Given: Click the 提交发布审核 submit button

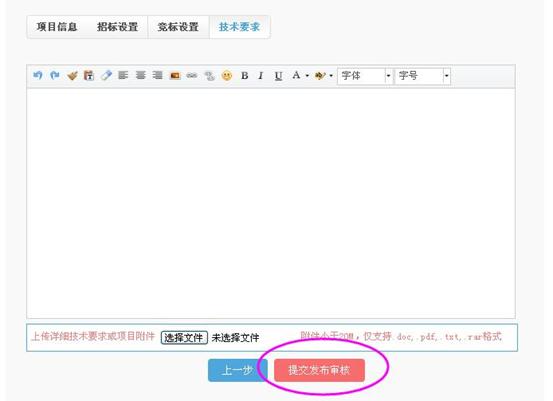Looking at the screenshot, I should (319, 370).
